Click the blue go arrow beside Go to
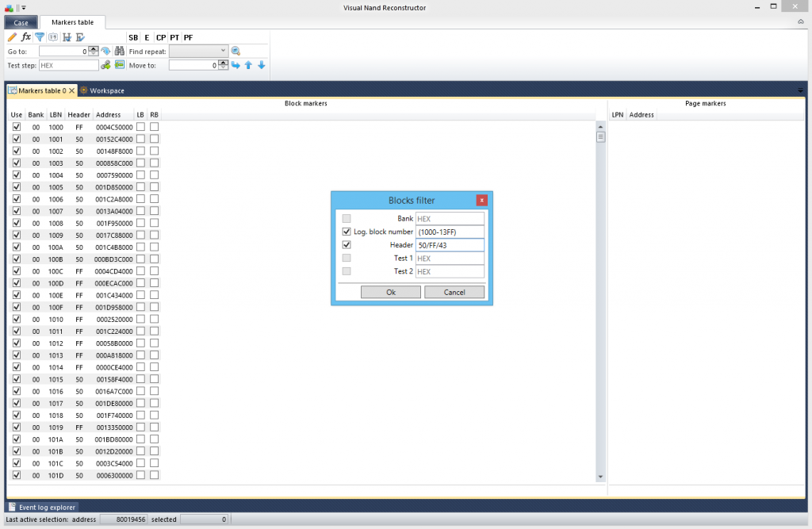This screenshot has height=529, width=812. (105, 51)
